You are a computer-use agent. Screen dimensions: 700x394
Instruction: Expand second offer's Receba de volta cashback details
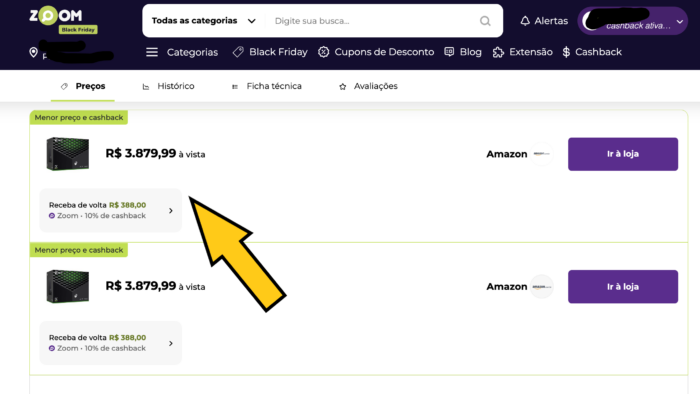point(111,343)
